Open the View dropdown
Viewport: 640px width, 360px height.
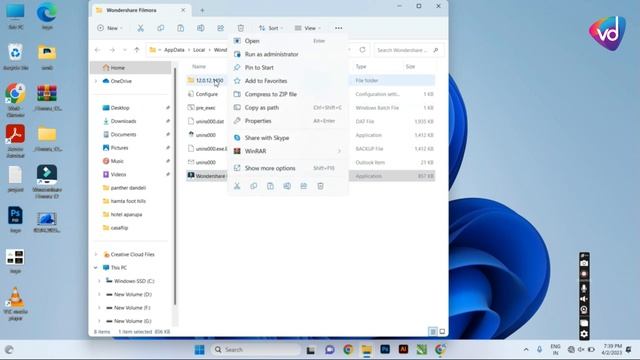pos(308,28)
